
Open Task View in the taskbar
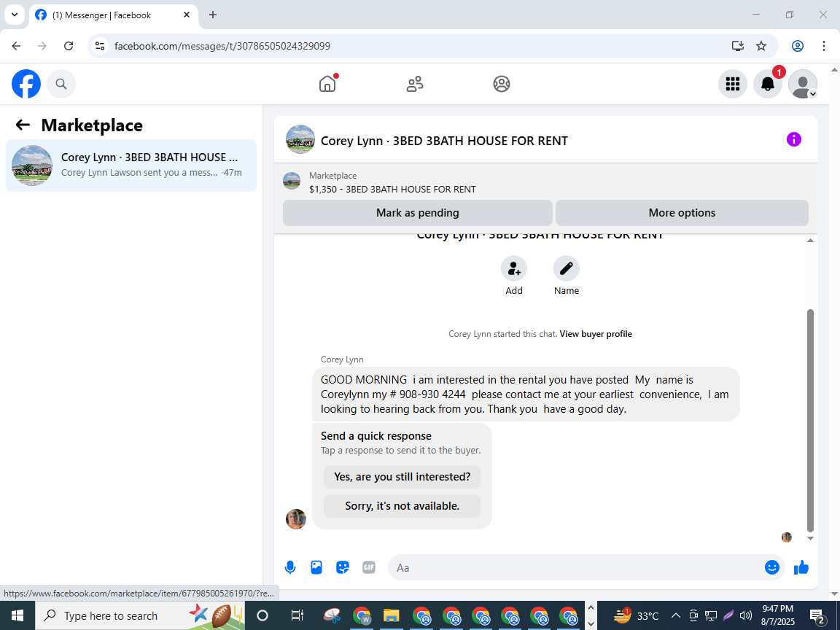[x=297, y=615]
